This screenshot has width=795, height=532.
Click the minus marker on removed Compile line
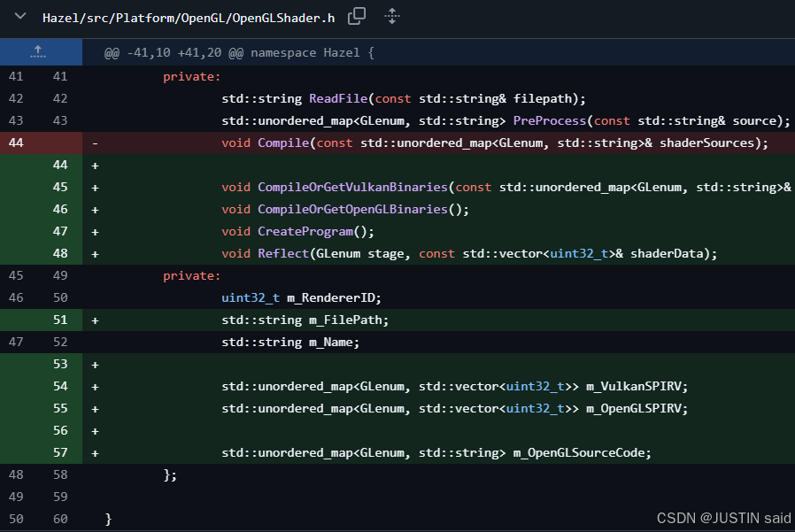tap(95, 143)
